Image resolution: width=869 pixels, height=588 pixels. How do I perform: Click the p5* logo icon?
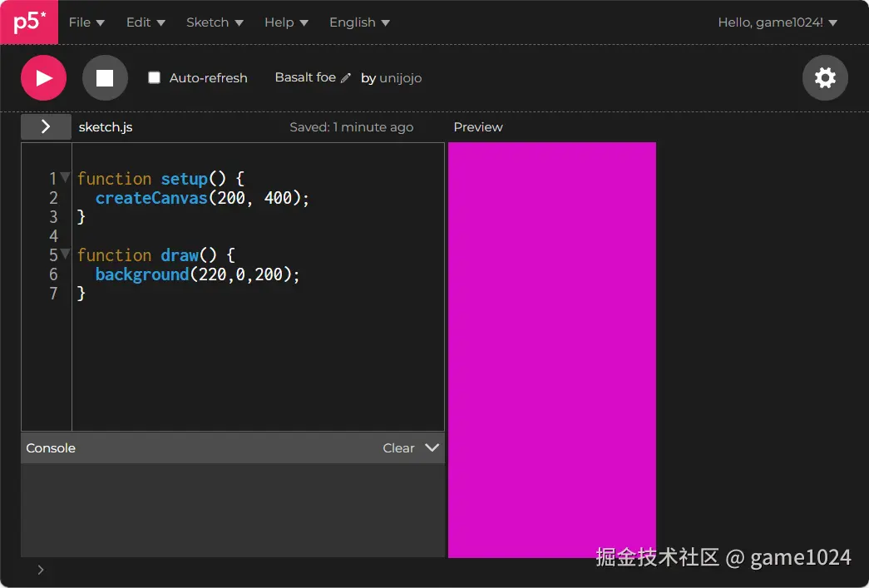[29, 22]
